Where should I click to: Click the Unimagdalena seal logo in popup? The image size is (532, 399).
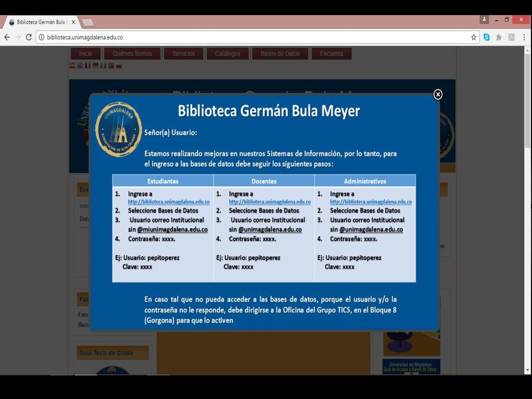(x=118, y=129)
